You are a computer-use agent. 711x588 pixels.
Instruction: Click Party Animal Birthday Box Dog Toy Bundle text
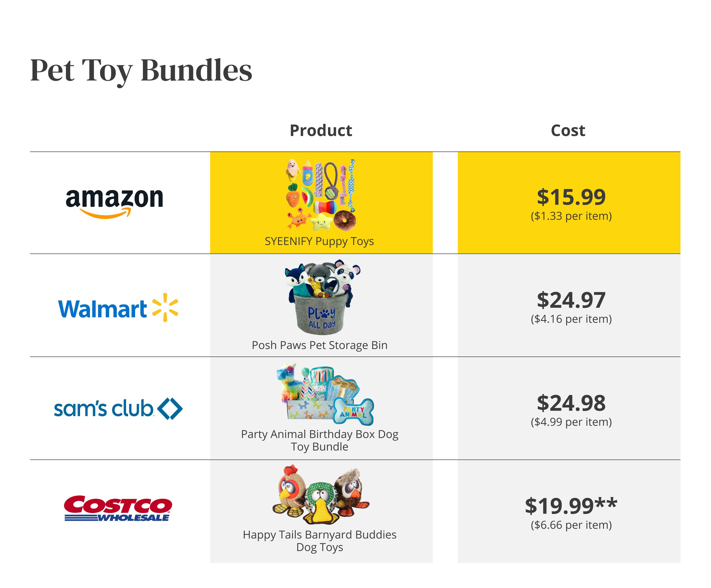coord(319,440)
